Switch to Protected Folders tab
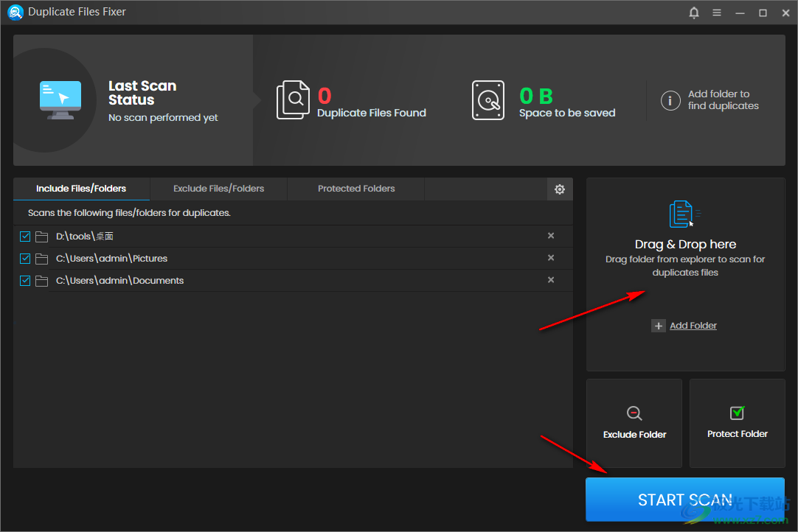The width and height of the screenshot is (798, 532). (x=356, y=189)
